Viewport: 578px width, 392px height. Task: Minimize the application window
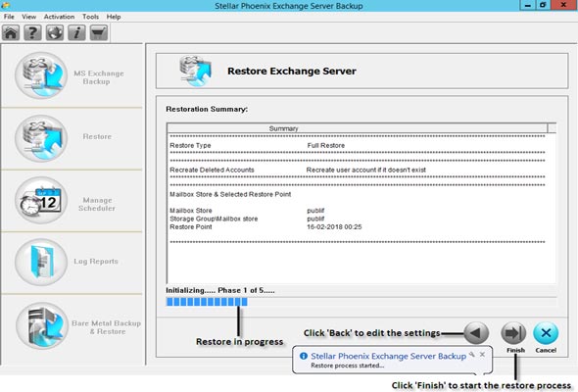click(x=528, y=5)
